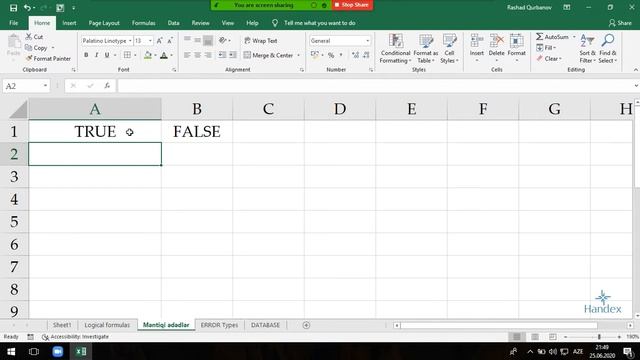Viewport: 640px width, 360px height.
Task: Click the AutoSum sigma button
Action: (x=552, y=37)
